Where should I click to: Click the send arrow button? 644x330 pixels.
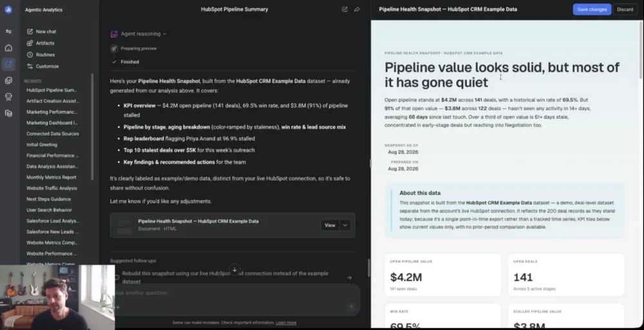[351, 307]
